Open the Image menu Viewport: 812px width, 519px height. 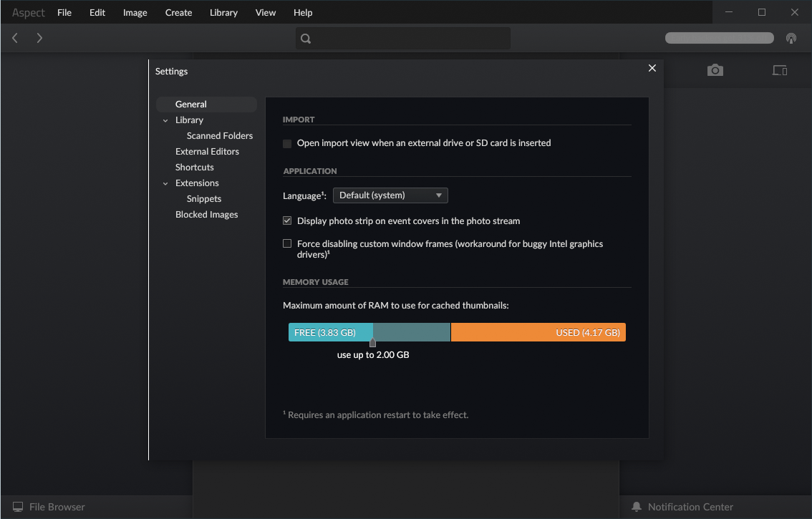pos(135,13)
